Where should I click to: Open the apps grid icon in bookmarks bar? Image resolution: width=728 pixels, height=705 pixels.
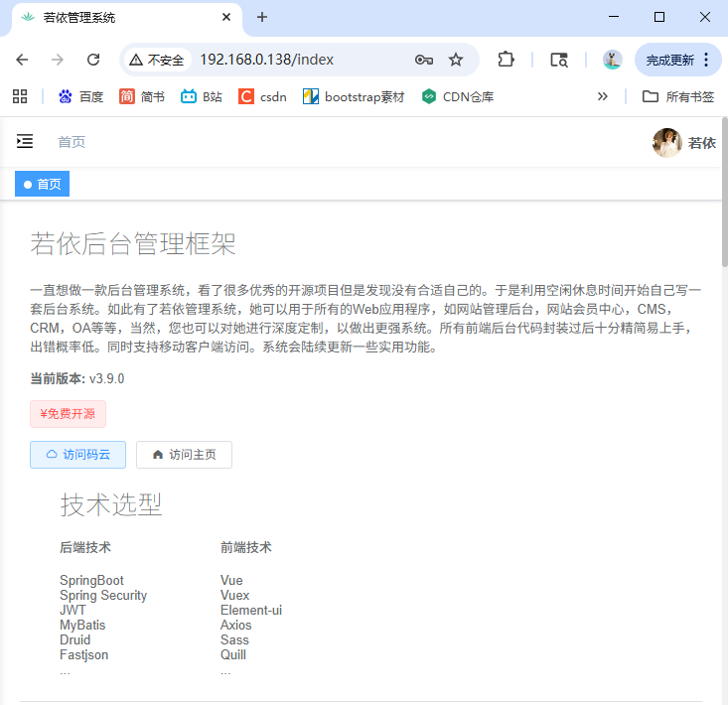coord(20,96)
